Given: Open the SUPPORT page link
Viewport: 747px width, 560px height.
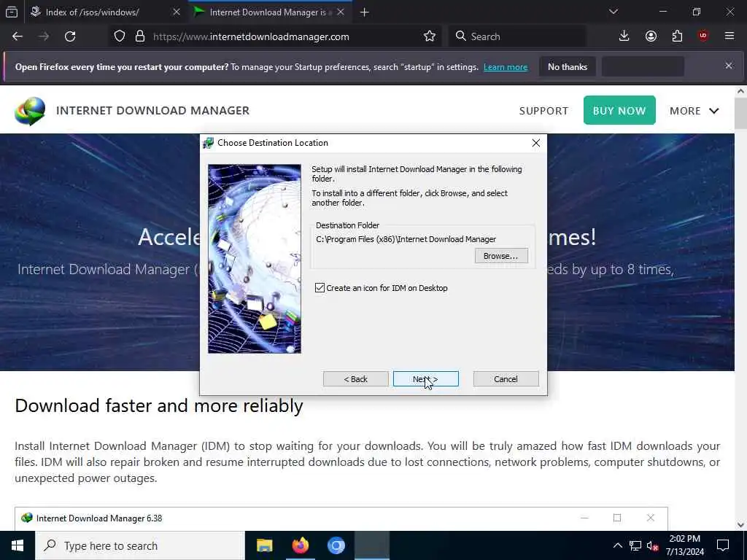Looking at the screenshot, I should click(543, 111).
